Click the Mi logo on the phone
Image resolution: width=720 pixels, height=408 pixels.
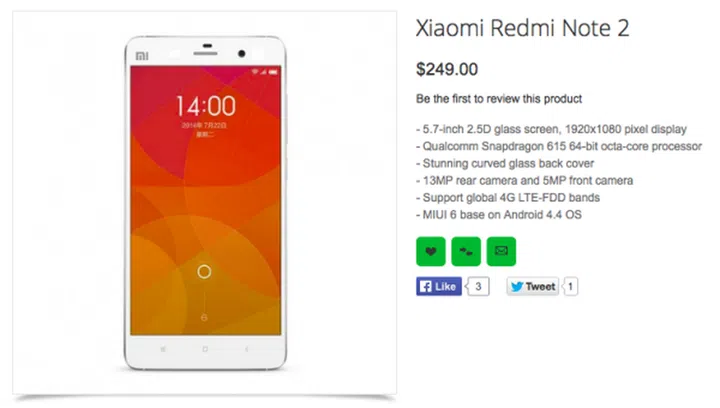142,56
